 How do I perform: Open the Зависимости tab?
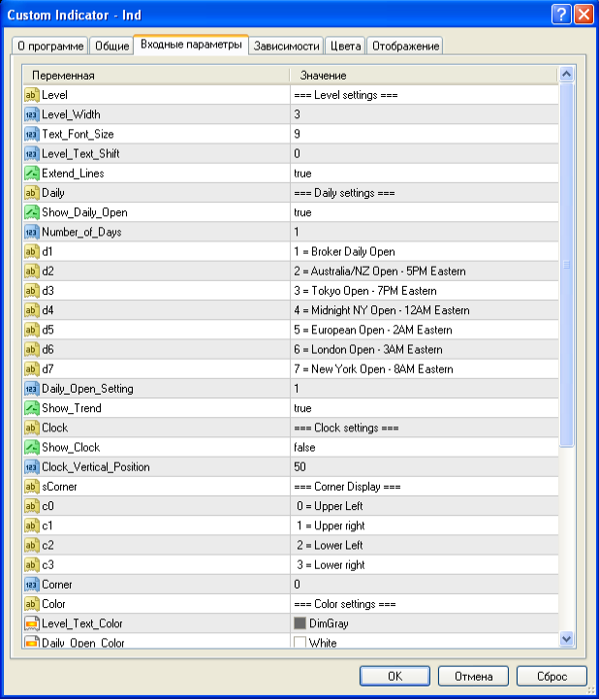[287, 46]
